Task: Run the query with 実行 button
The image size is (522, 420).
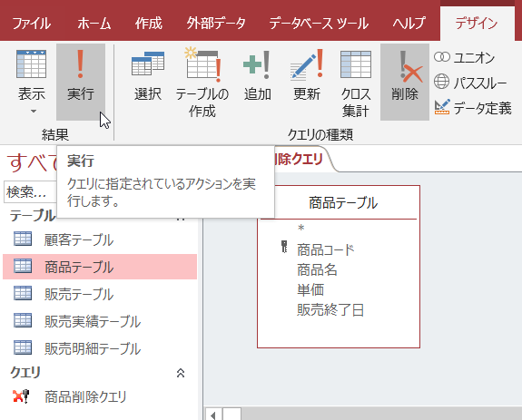Action: [80, 82]
